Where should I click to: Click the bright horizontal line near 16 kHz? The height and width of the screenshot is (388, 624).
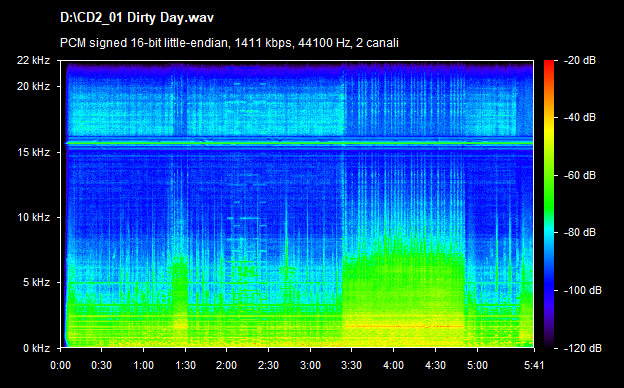click(x=299, y=142)
